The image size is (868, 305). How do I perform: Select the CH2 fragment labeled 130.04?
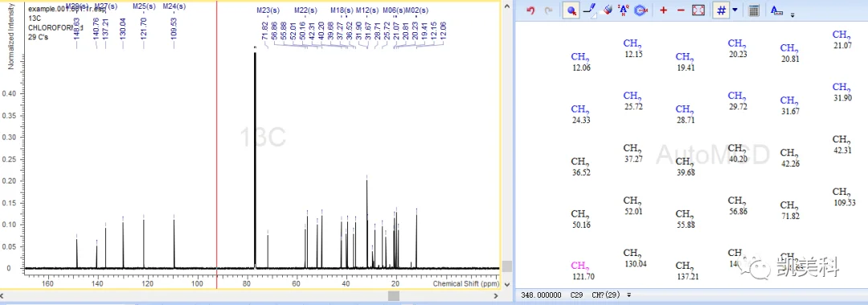pos(634,258)
